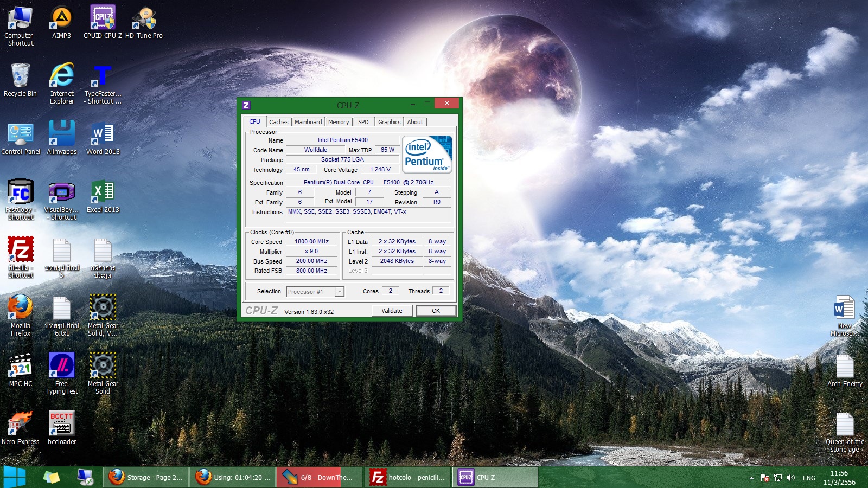Open the New Microsoft Word document icon
The height and width of the screenshot is (488, 868).
pyautogui.click(x=845, y=316)
